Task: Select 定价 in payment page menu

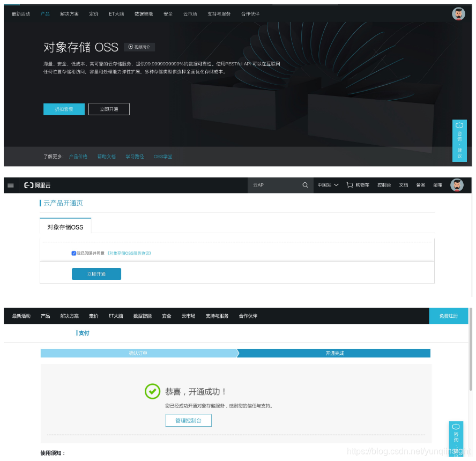Action: 93,316
